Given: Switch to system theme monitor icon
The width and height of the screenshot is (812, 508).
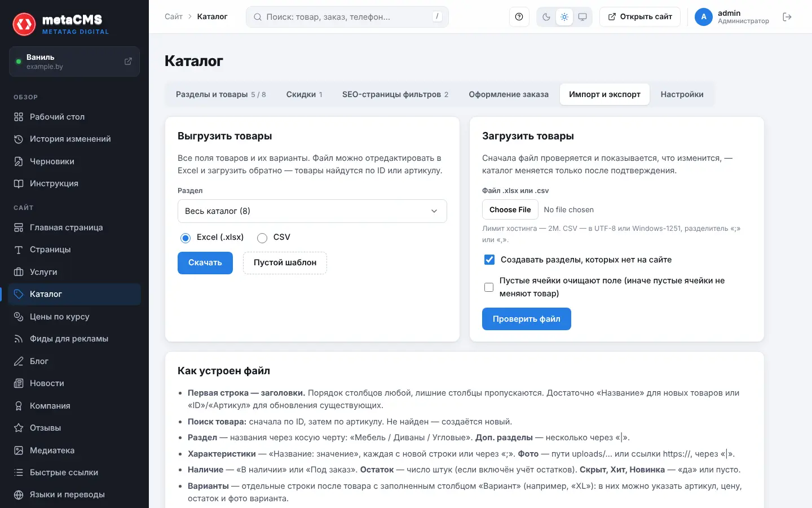Looking at the screenshot, I should click(x=582, y=17).
